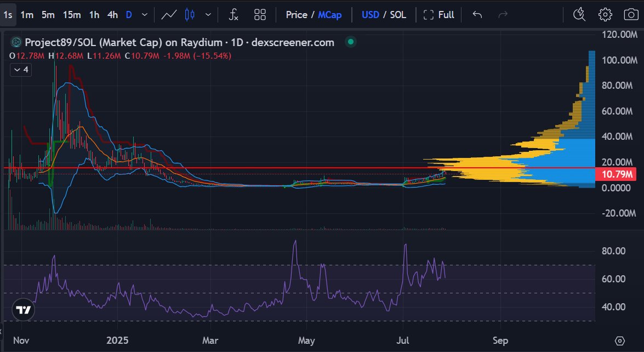Screen dimensions: 644x352
Task: Click the Project89 token logo icon
Action: pos(16,42)
